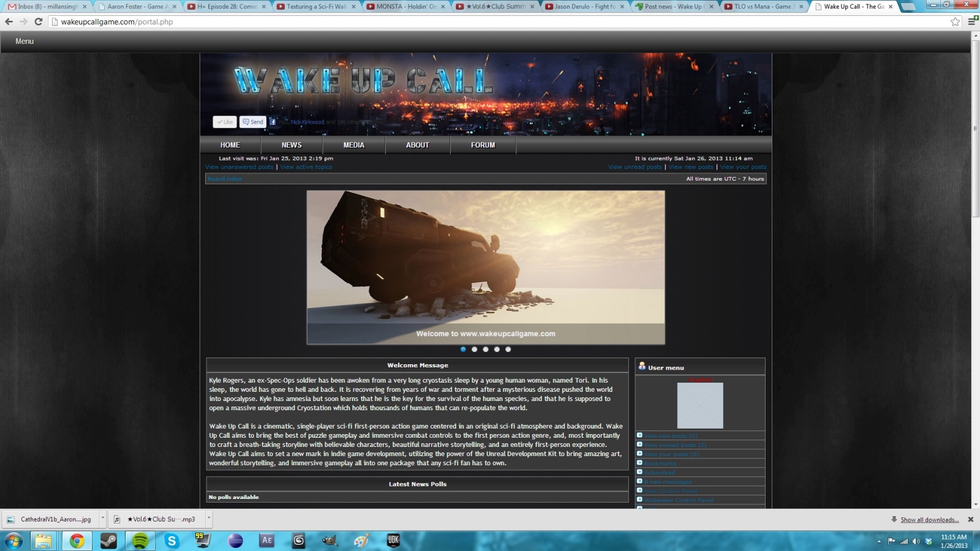Screen dimensions: 980x551
Task: Click the user avatar placeholder image
Action: coord(700,405)
